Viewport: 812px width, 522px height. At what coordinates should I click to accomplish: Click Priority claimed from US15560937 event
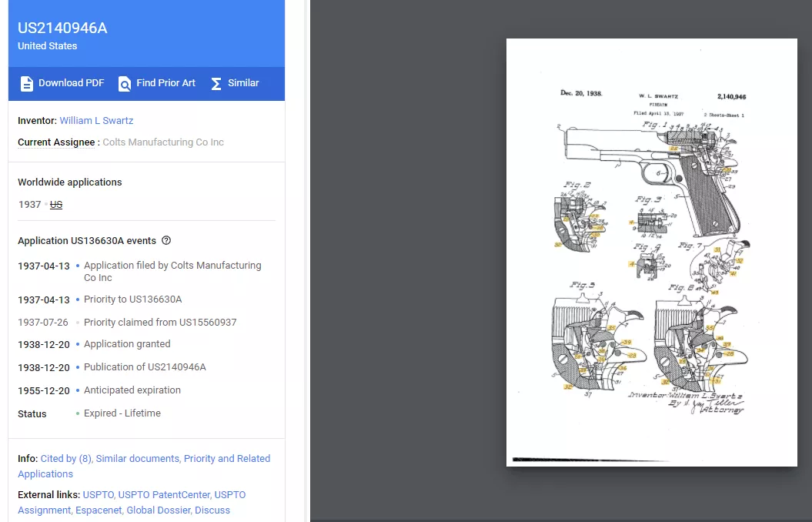[160, 322]
